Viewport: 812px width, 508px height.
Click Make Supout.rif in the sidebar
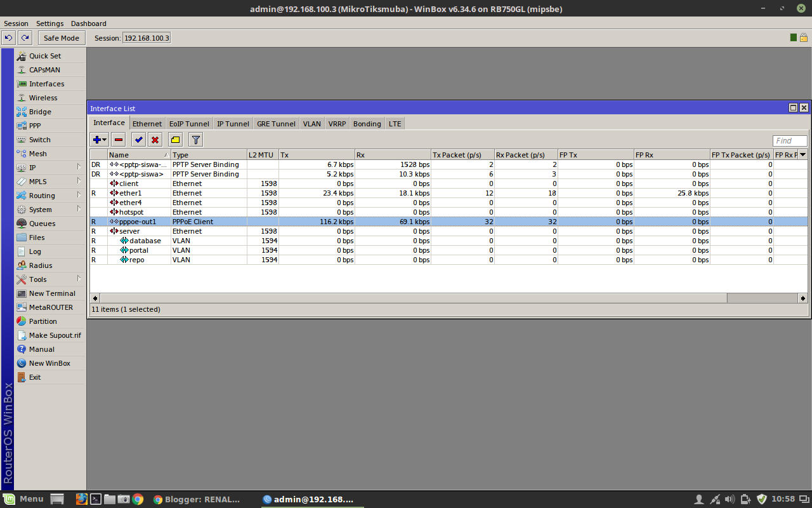[x=50, y=335]
